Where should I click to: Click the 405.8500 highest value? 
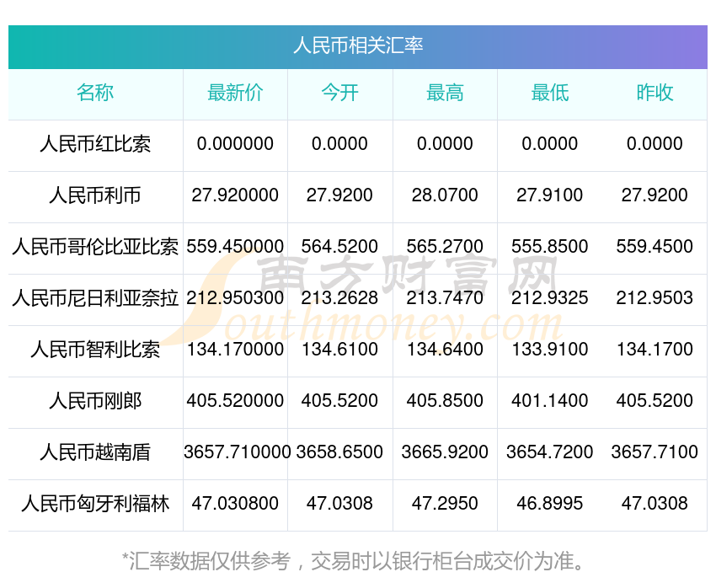tap(445, 401)
